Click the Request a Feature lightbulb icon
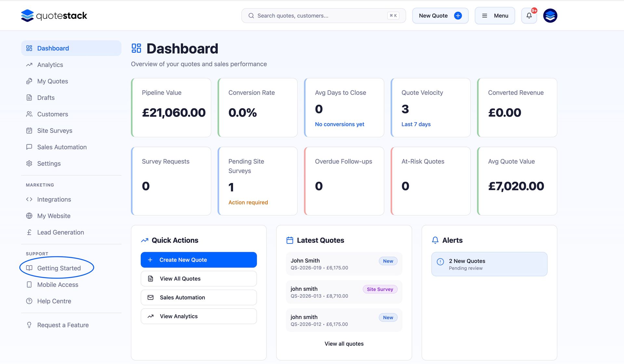 29,325
